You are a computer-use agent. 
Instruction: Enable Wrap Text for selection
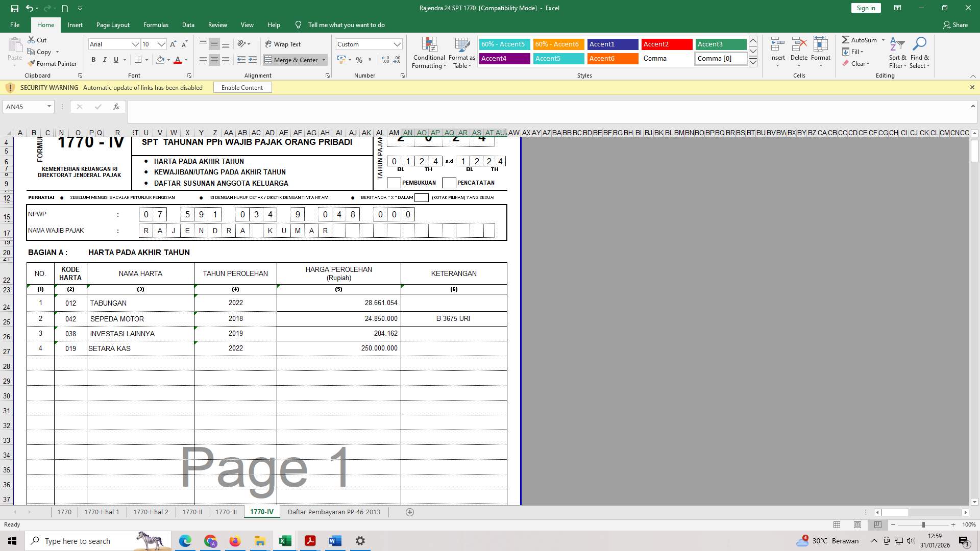point(284,44)
